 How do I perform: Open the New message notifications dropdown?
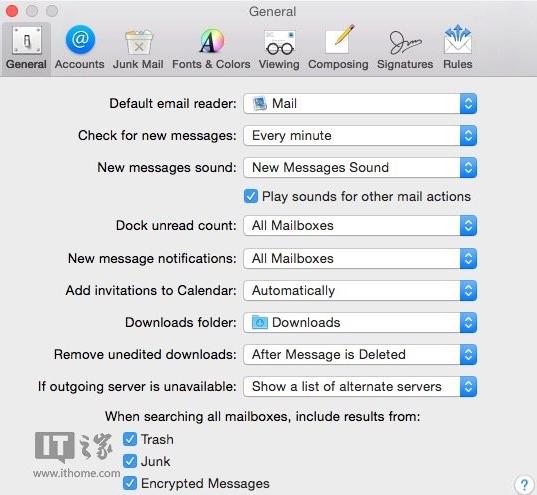point(360,258)
